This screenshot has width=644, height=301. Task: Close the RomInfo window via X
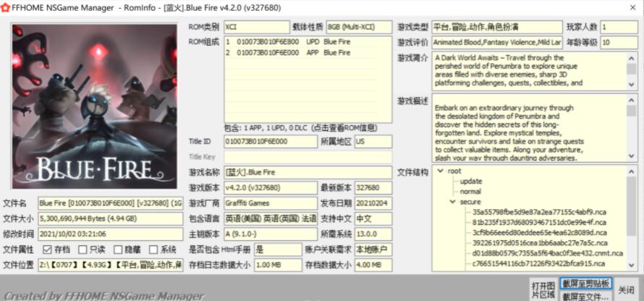tap(633, 7)
